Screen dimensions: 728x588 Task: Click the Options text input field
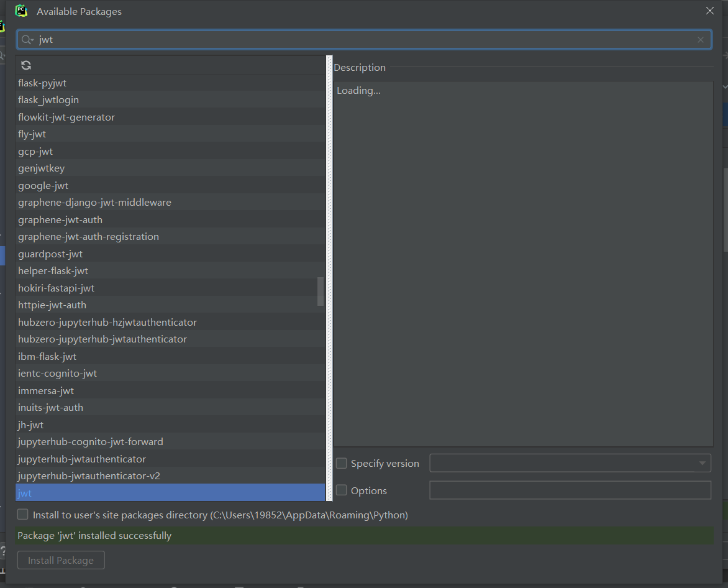[570, 490]
